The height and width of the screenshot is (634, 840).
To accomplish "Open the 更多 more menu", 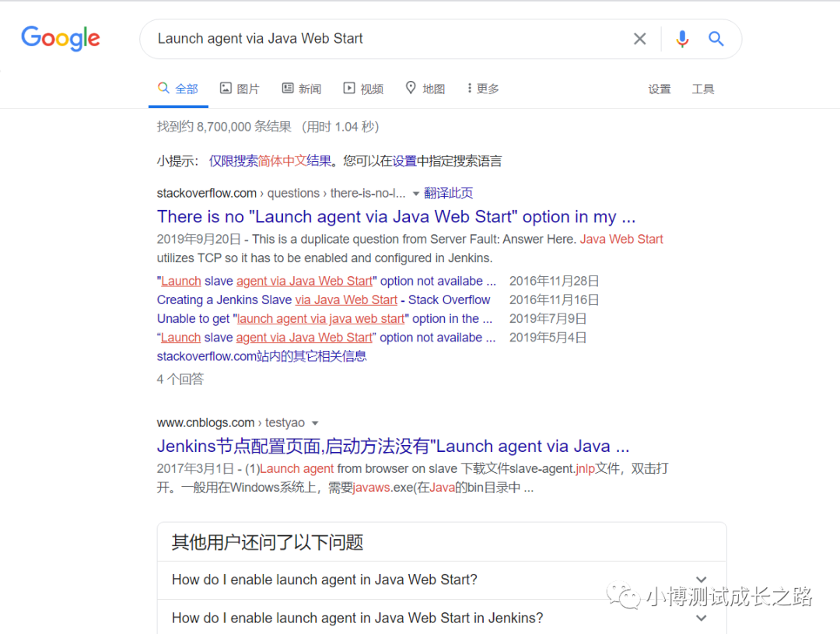I will 483,89.
